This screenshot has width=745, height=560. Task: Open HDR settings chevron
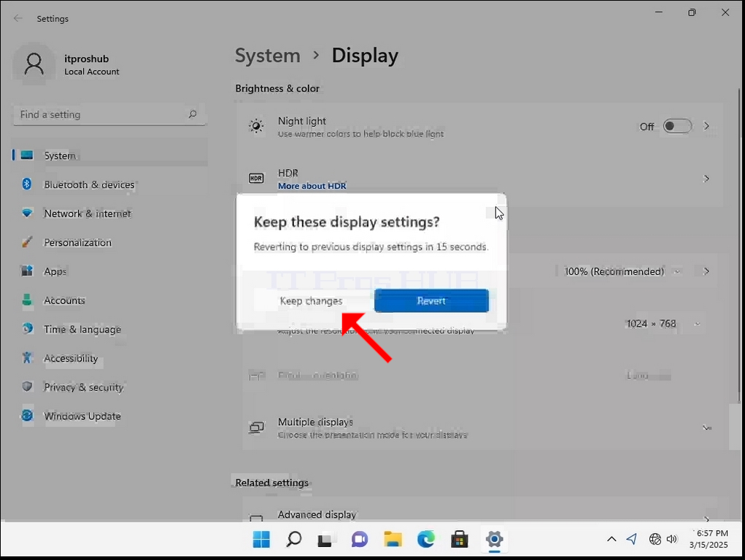[706, 179]
